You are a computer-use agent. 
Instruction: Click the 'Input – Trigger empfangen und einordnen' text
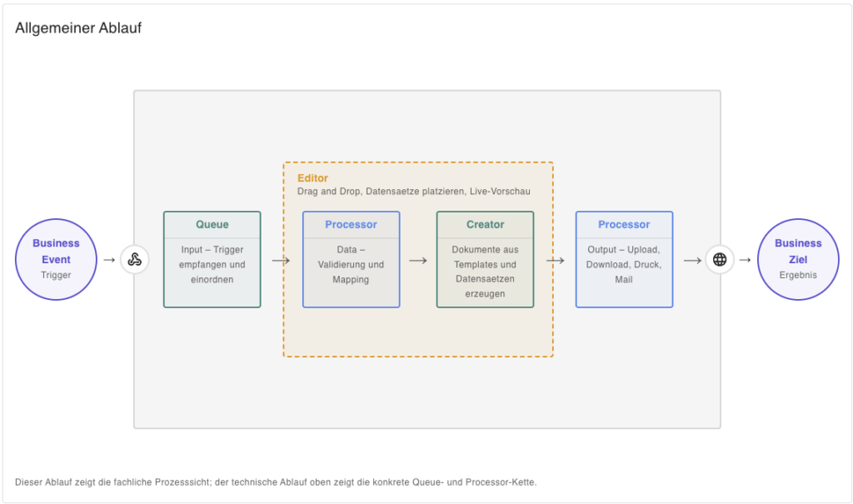(x=212, y=265)
